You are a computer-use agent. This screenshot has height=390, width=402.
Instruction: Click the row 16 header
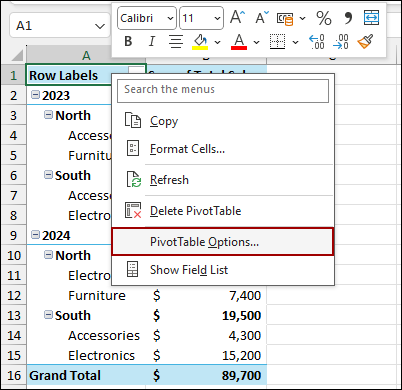pyautogui.click(x=14, y=375)
